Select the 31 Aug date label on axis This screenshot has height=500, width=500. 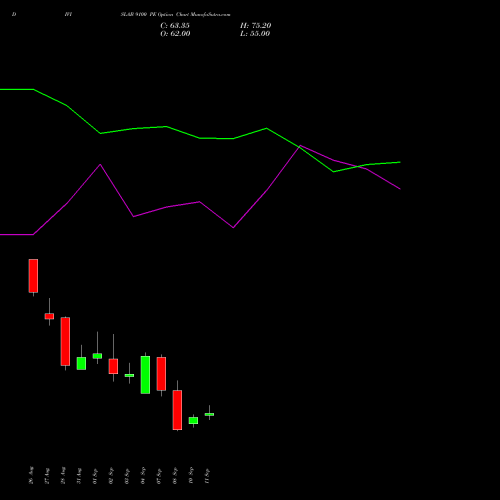point(79,476)
